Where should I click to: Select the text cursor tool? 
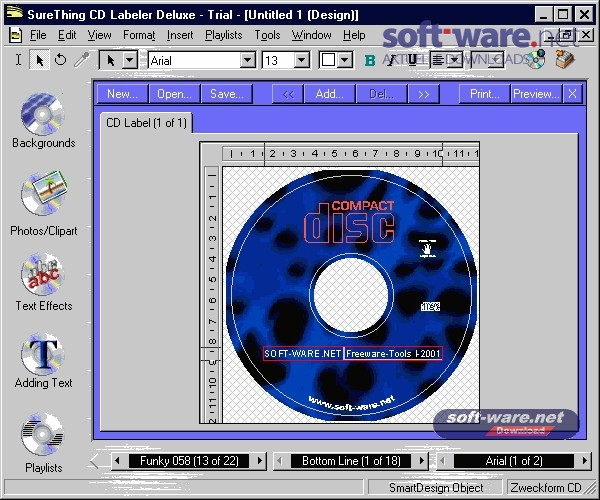(x=18, y=60)
